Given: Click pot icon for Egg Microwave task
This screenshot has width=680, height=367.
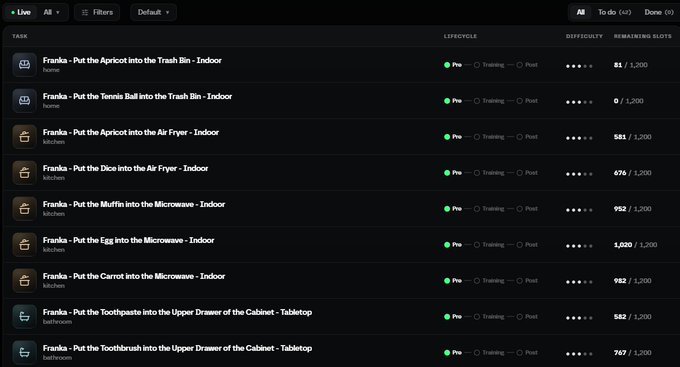Looking at the screenshot, I should click(x=24, y=245).
